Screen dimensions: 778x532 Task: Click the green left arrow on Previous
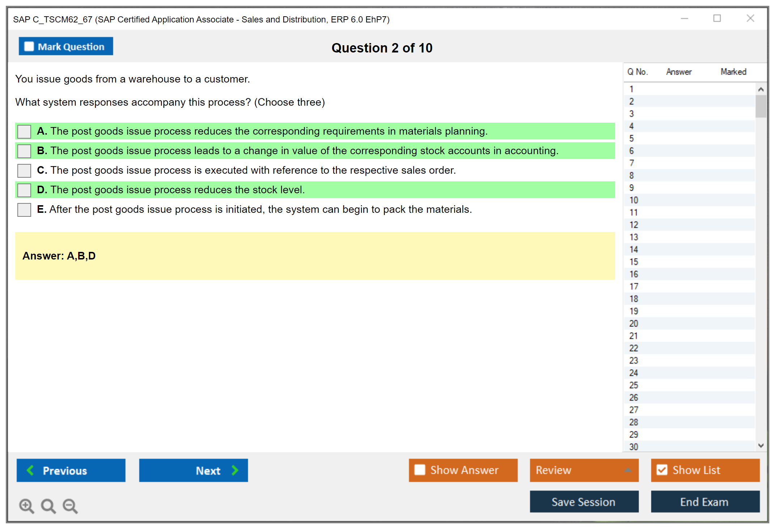click(30, 470)
